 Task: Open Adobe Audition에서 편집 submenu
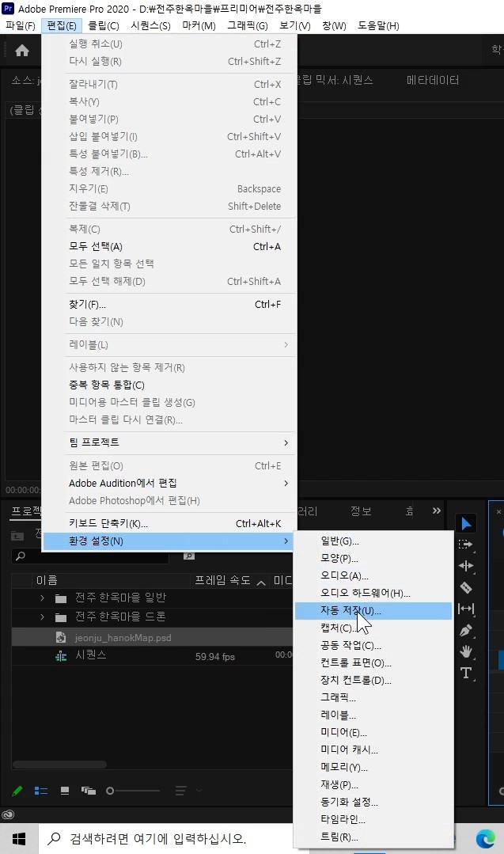(x=169, y=483)
